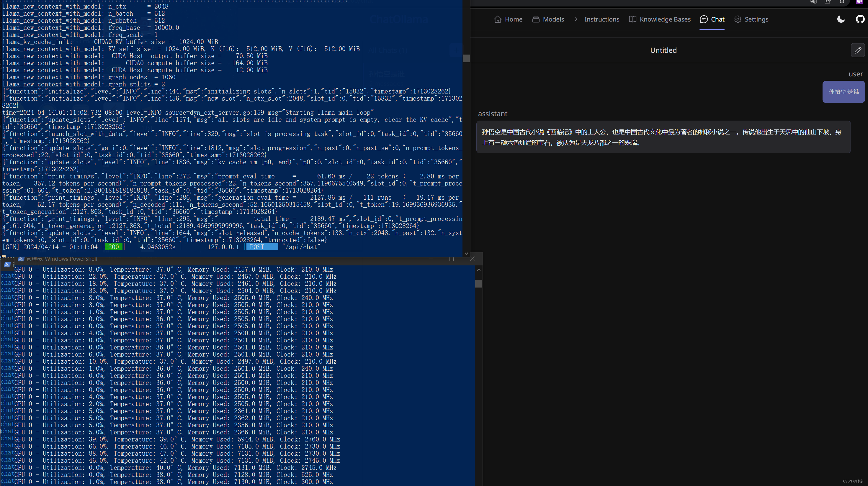Click PowerShell window scrollbar up arrow
This screenshot has width=868, height=486.
(x=478, y=270)
